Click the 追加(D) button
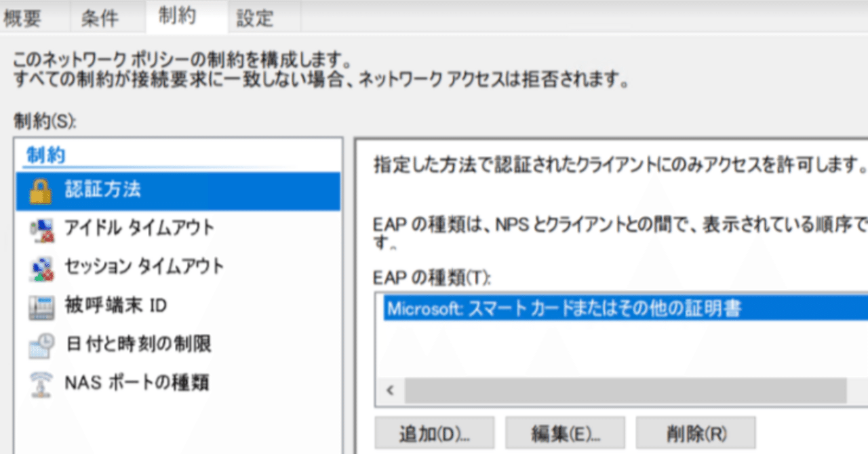 point(434,432)
